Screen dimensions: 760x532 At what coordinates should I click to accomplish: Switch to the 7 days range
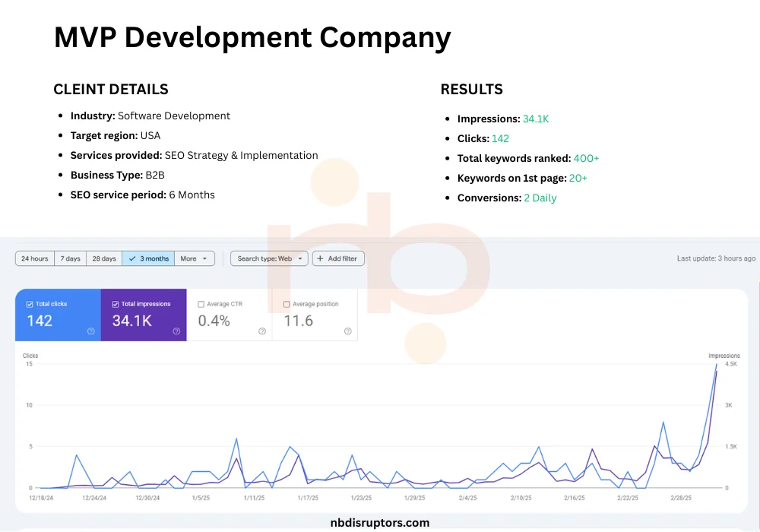pyautogui.click(x=71, y=258)
